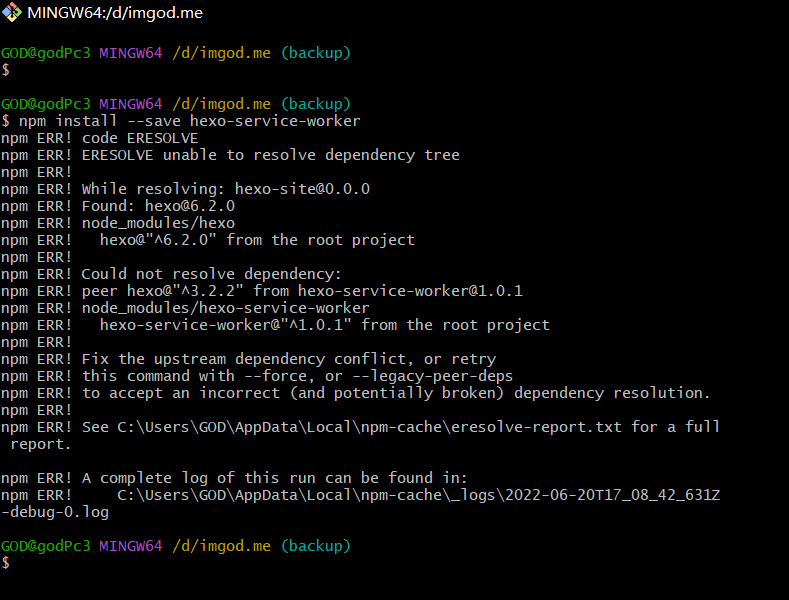789x600 pixels.
Task: Click 'Could not resolve dependency:' line
Action: pyautogui.click(x=211, y=274)
